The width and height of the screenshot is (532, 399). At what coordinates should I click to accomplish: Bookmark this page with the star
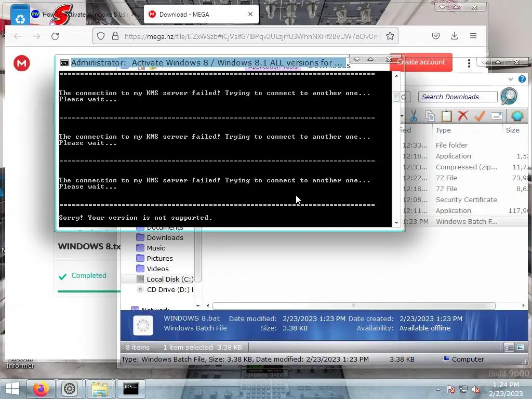point(390,36)
